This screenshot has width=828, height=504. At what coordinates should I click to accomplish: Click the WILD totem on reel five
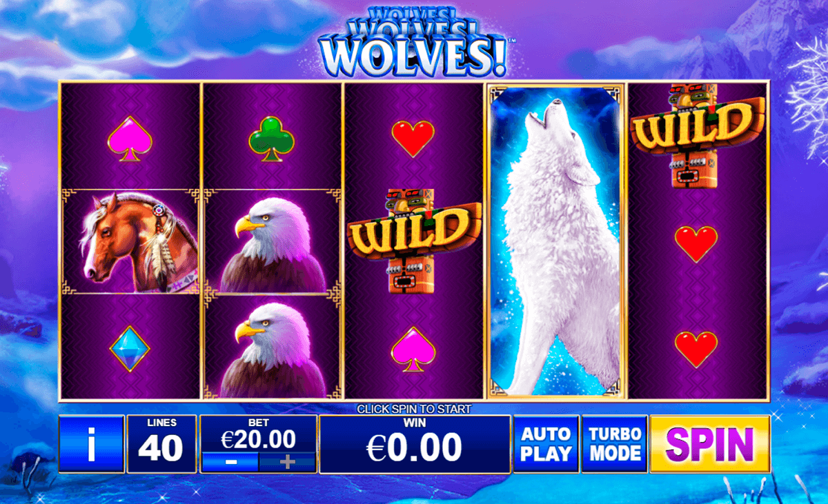click(698, 134)
